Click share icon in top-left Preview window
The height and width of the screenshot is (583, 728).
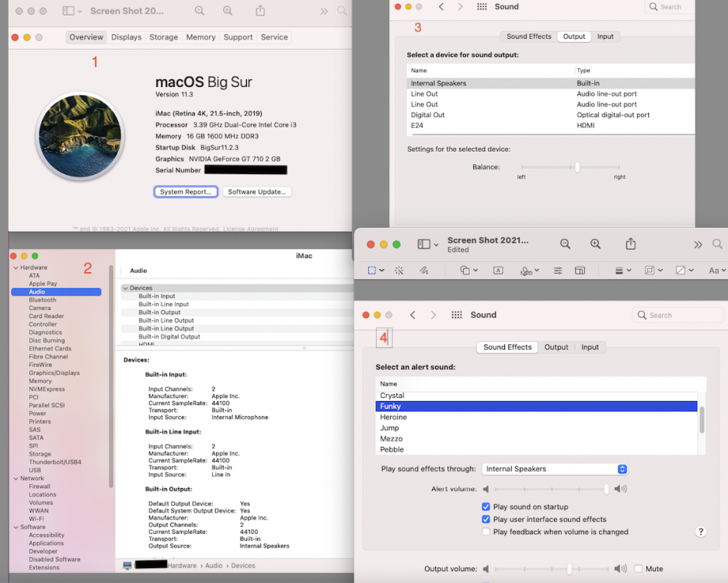[x=260, y=11]
